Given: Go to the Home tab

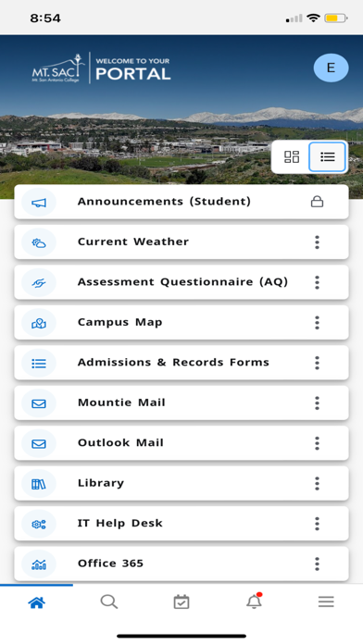Looking at the screenshot, I should point(36,602).
